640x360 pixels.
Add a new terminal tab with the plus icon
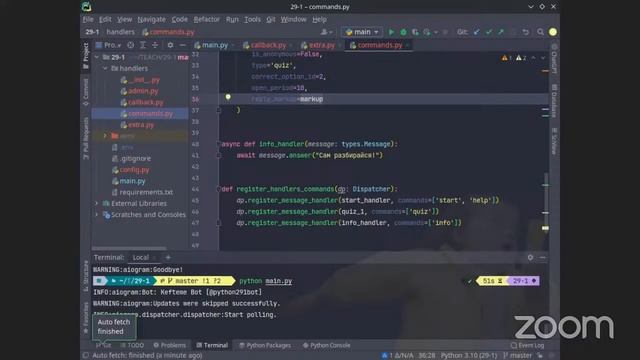pos(168,258)
